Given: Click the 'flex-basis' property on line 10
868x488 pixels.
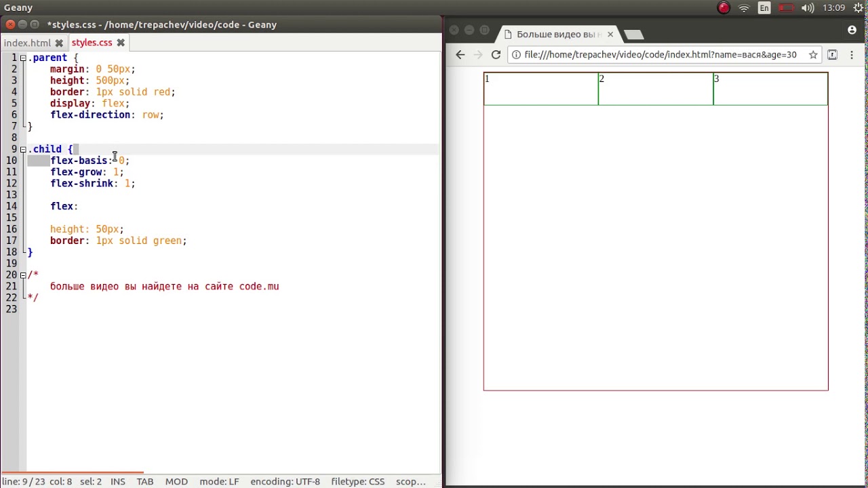Looking at the screenshot, I should (x=79, y=161).
